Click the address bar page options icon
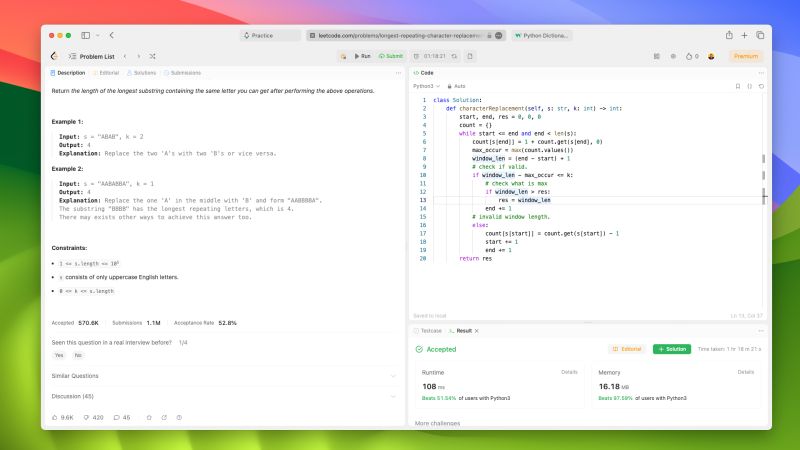This screenshot has height=450, width=800. click(499, 35)
